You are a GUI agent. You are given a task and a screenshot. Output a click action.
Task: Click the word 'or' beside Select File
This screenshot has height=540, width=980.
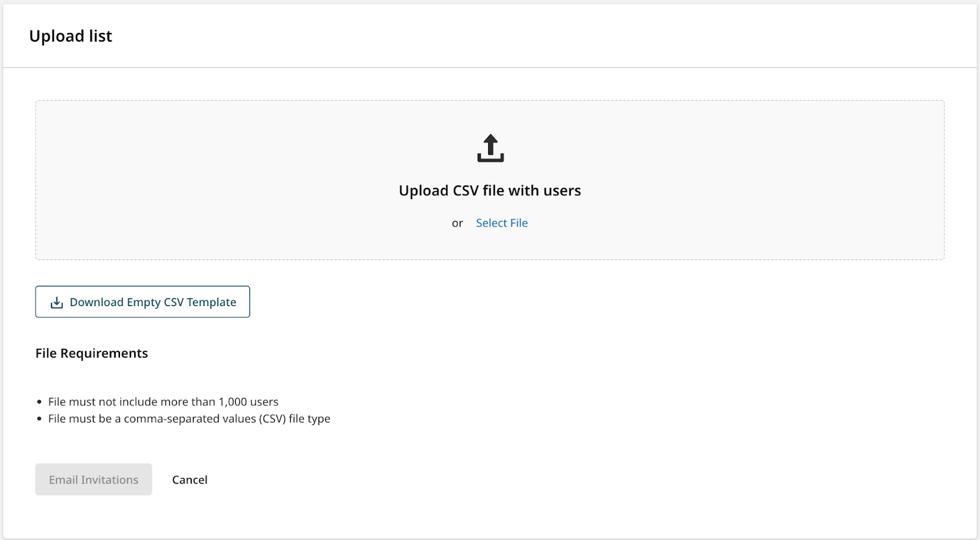point(458,223)
